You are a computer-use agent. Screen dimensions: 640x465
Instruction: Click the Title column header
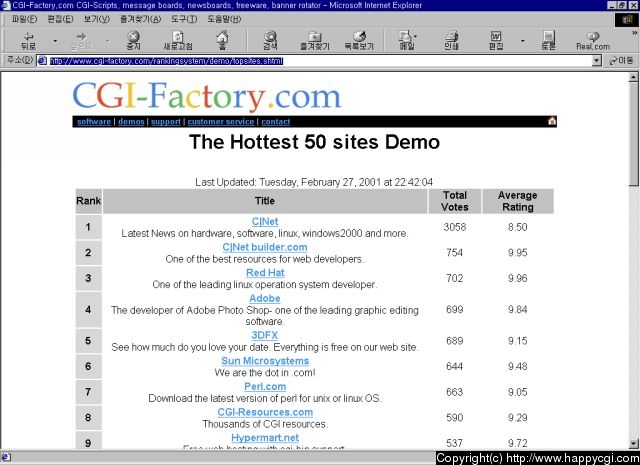coord(265,201)
